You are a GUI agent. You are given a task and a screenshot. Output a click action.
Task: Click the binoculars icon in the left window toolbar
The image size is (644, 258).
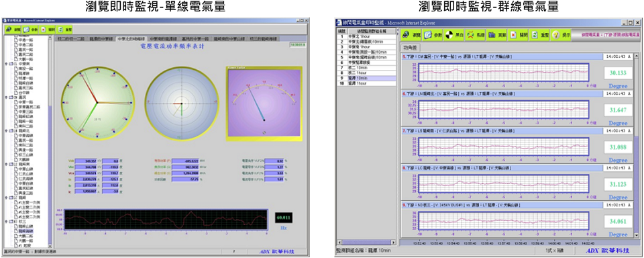point(8,30)
